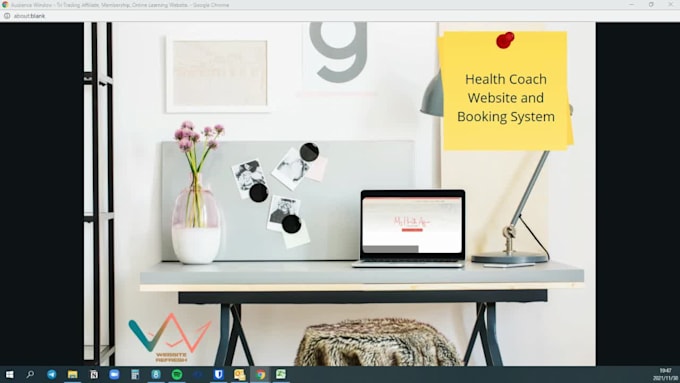Open File Explorer from the taskbar
The width and height of the screenshot is (680, 383).
click(72, 374)
